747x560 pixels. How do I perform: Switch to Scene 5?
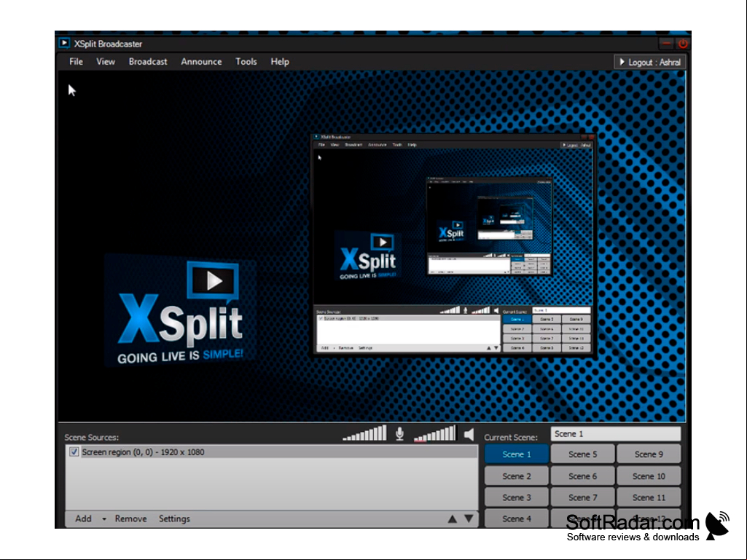(582, 454)
